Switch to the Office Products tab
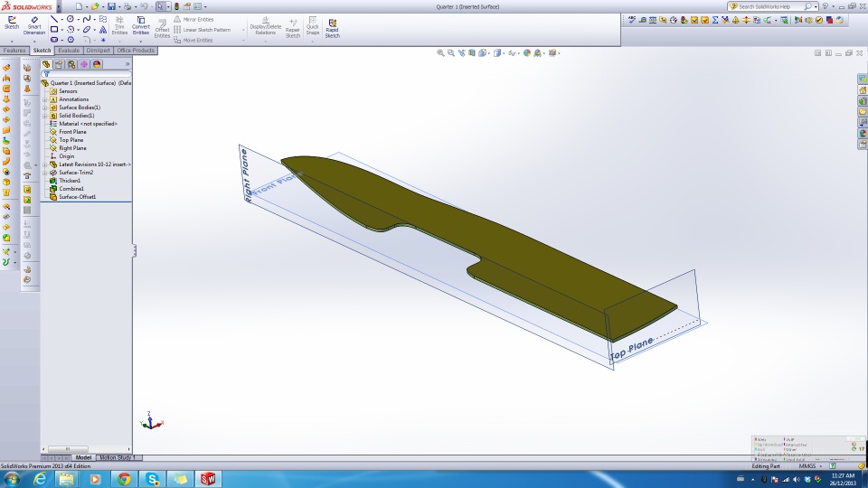This screenshot has width=868, height=488. 136,51
